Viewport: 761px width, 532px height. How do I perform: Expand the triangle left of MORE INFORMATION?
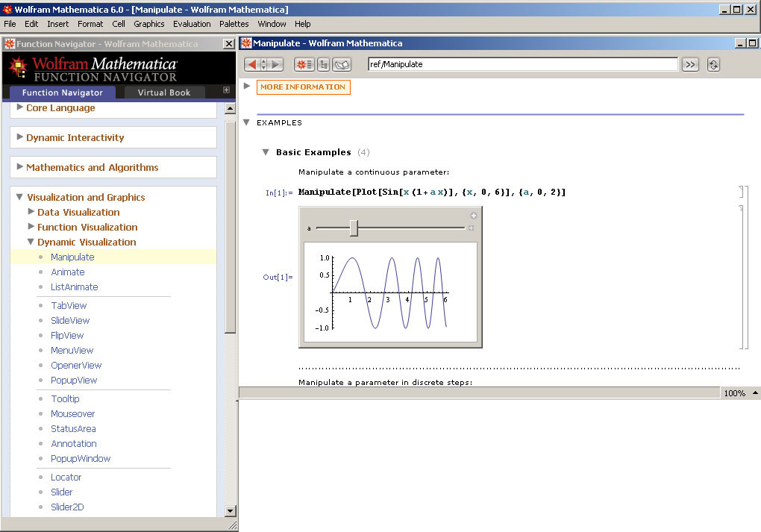coord(247,86)
